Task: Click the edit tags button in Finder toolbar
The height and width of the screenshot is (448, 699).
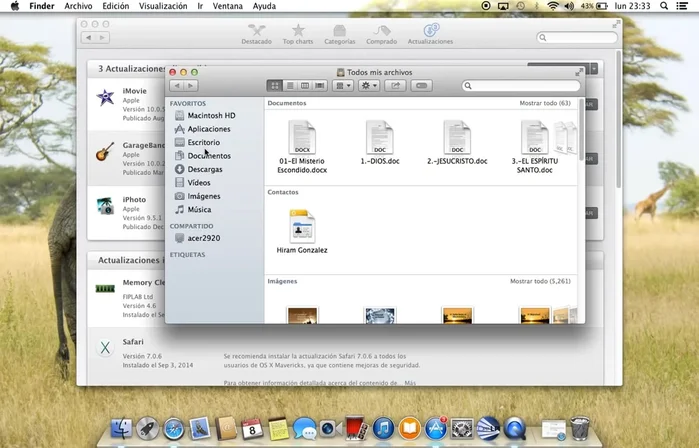Action: coord(421,86)
